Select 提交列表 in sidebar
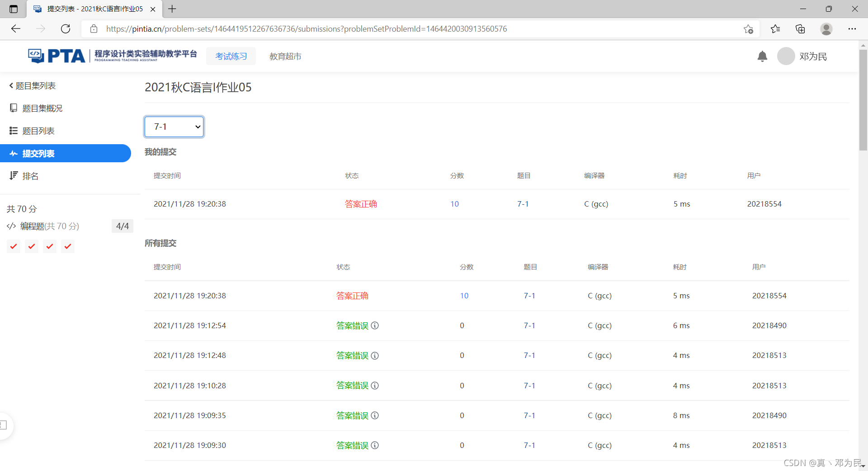This screenshot has width=868, height=471. click(66, 153)
